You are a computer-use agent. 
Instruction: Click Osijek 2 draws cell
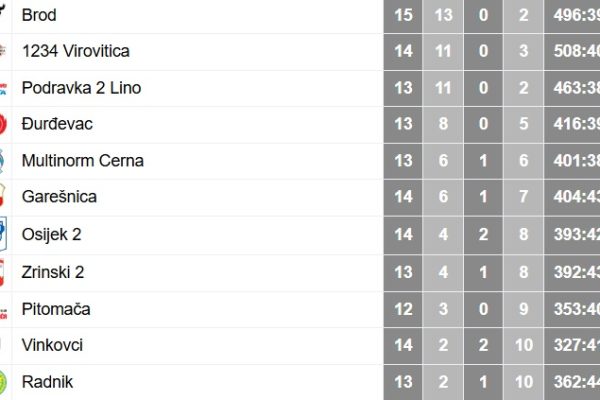(483, 234)
